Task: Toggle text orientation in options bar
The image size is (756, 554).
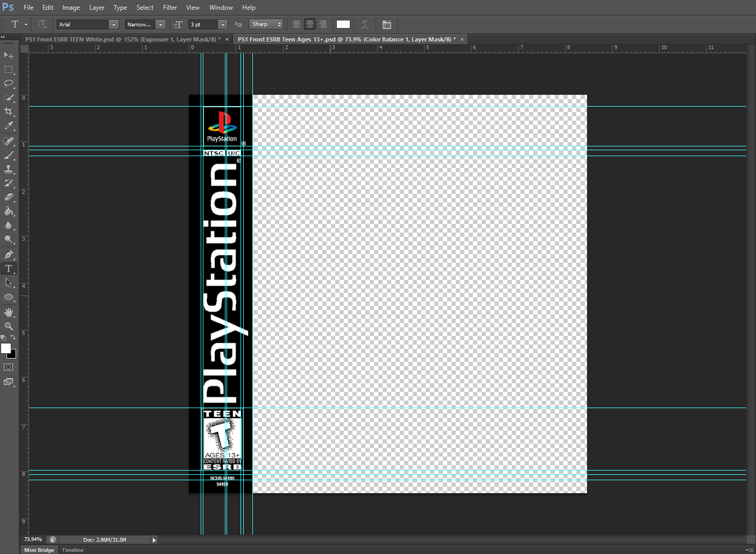Action: pos(42,24)
